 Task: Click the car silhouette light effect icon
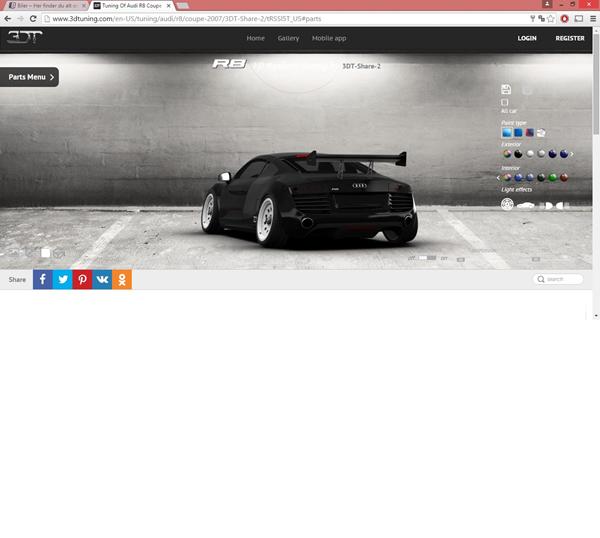click(526, 205)
